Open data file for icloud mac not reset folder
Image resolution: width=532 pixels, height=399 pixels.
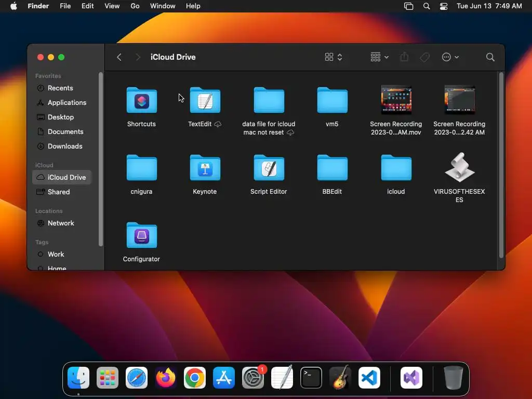coord(269,100)
